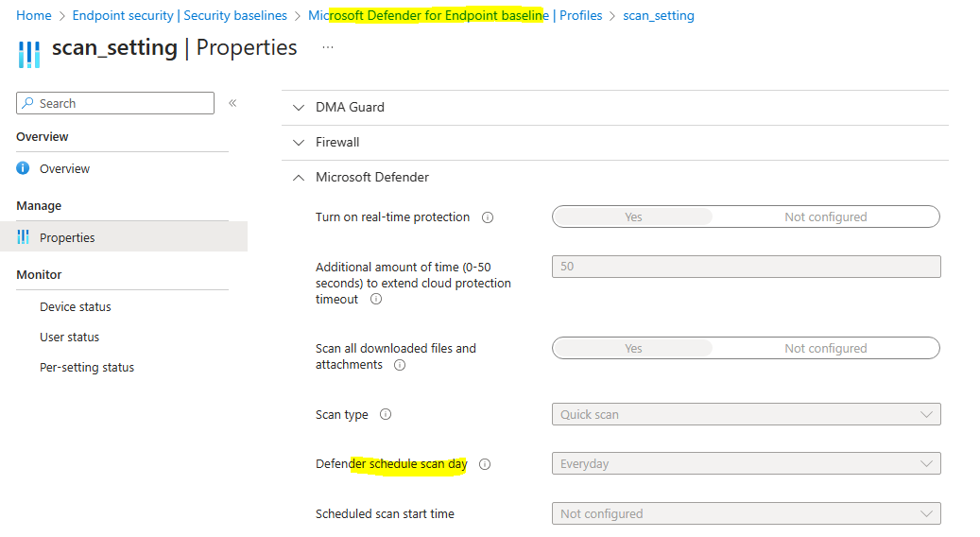Open Device status under Monitor

point(76,307)
